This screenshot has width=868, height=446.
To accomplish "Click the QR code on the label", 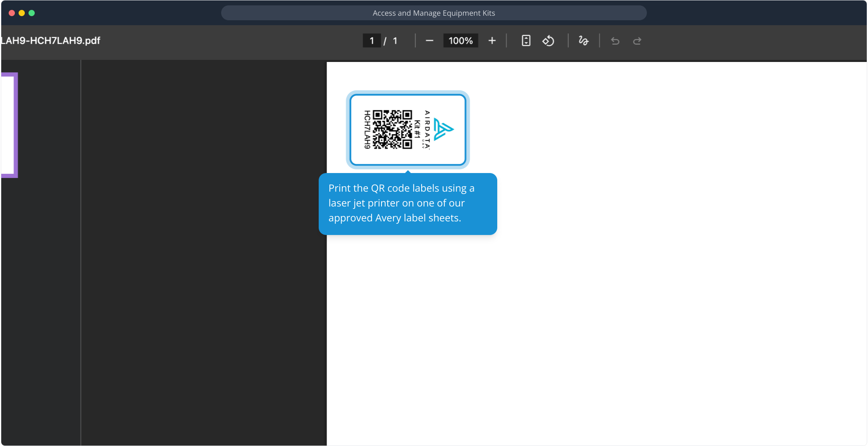I will coord(392,129).
